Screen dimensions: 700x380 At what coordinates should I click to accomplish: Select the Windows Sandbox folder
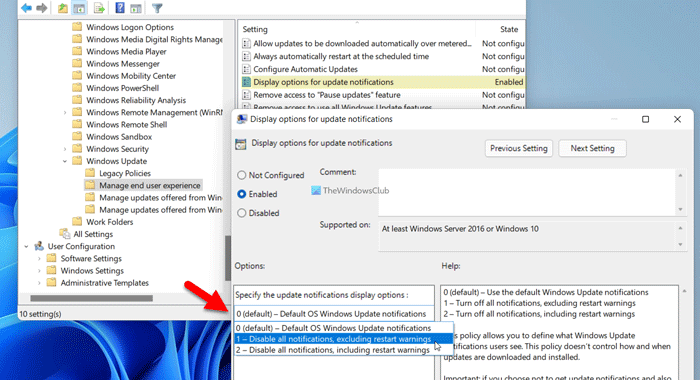coord(119,137)
